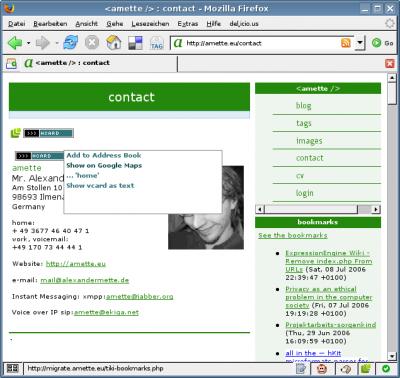Screen dimensions: 400x378
Task: Click the orange RSS feed icon
Action: [x=346, y=43]
